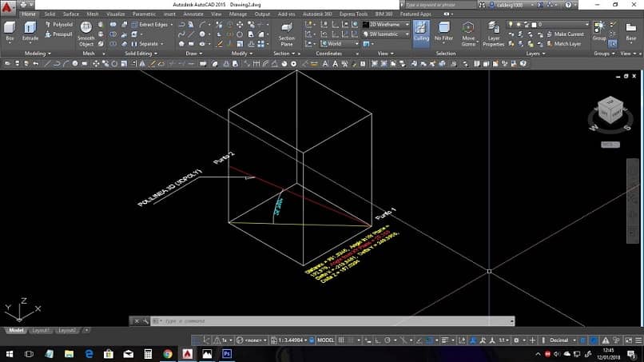The height and width of the screenshot is (362, 644).
Task: Click the Move icon in secondary toolbar
Action: pos(96,64)
